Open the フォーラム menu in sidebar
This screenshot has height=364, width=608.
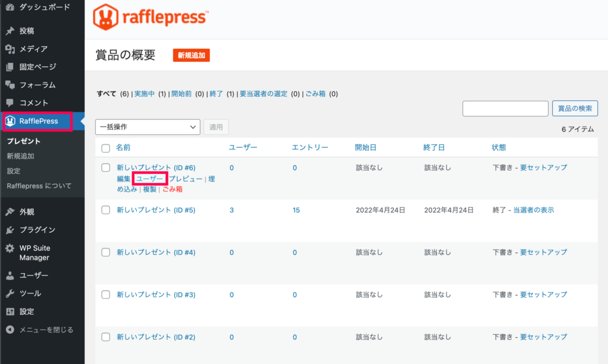tap(37, 85)
